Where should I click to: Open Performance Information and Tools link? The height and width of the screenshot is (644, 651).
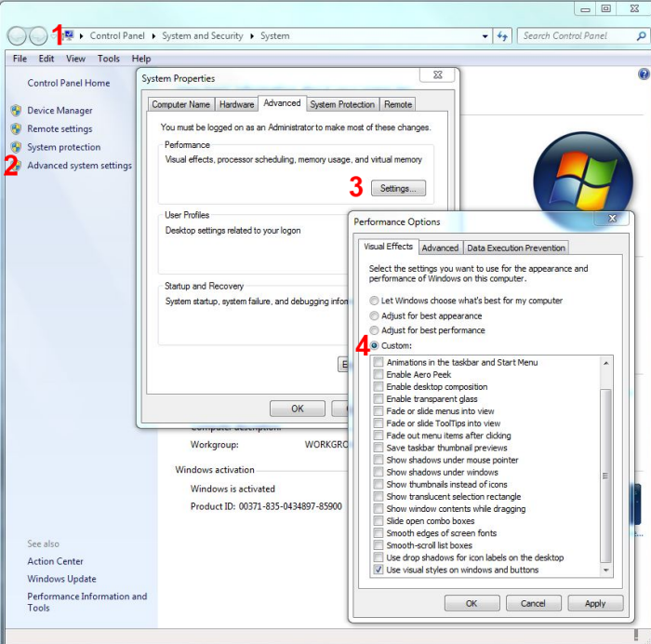(87, 602)
